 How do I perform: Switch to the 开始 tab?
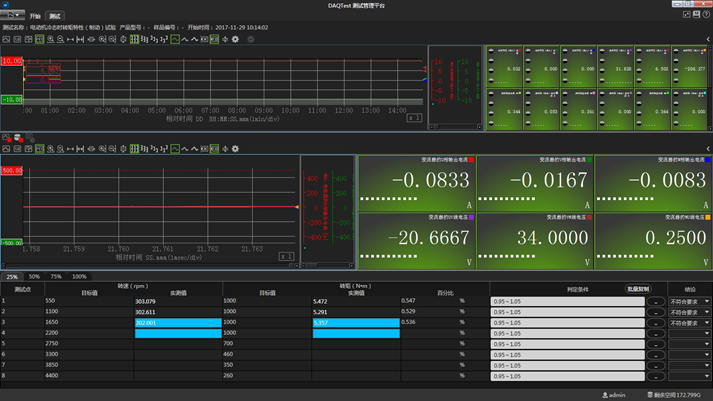tap(35, 17)
